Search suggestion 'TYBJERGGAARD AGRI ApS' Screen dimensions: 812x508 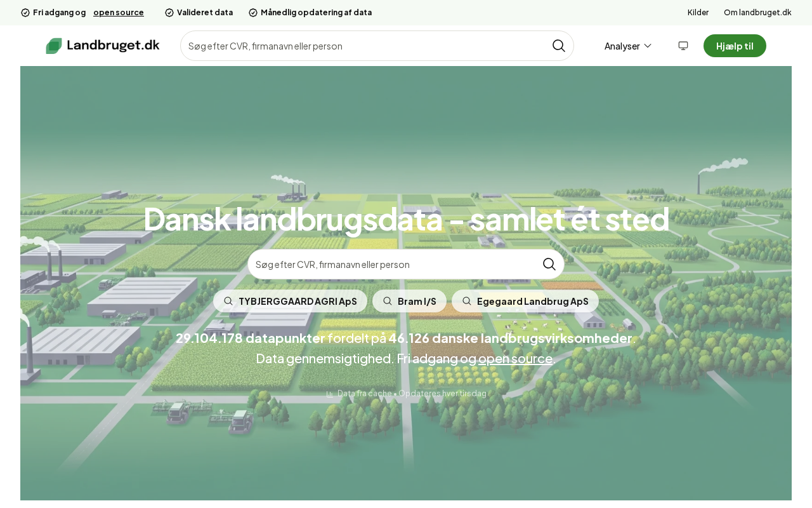coord(290,301)
